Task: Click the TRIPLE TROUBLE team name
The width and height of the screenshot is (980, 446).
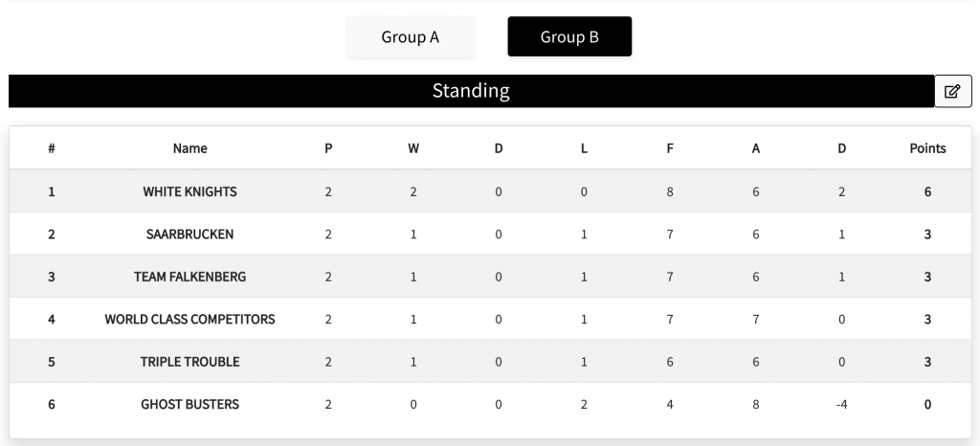Action: [190, 362]
